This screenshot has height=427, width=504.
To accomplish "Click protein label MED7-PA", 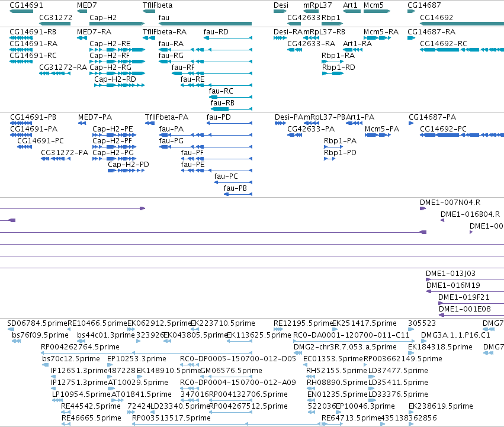I will coord(95,117).
